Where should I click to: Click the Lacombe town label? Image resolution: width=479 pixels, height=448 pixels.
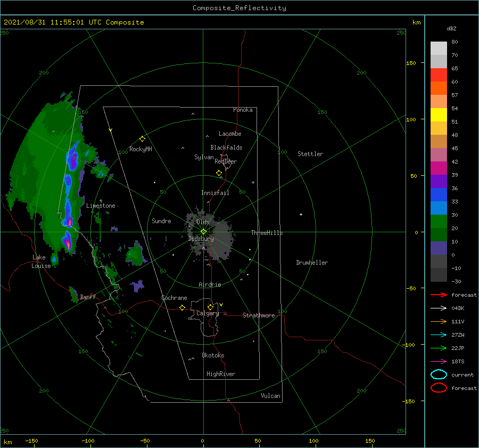tap(230, 134)
